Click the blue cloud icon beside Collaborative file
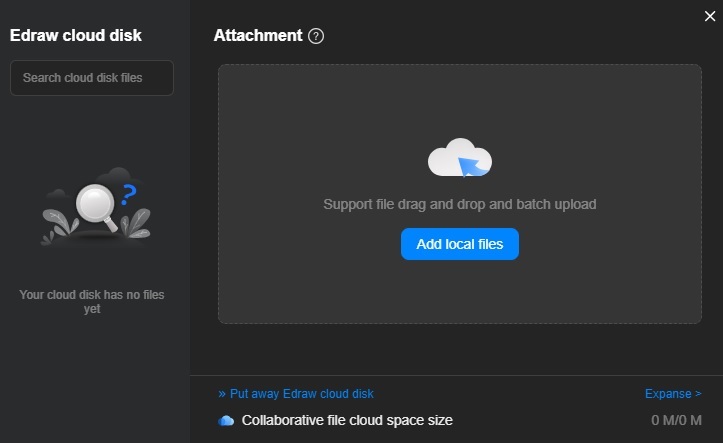The height and width of the screenshot is (443, 723). tap(226, 420)
